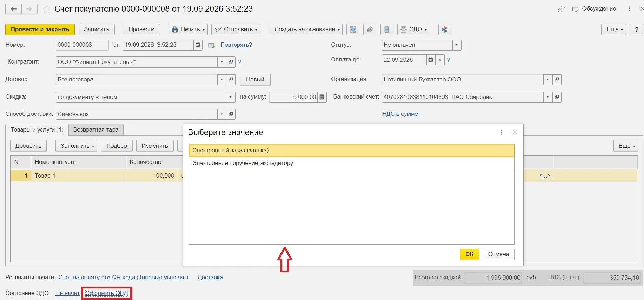The height and width of the screenshot is (300, 644).
Task: Open the ЭДО menu button
Action: [413, 29]
